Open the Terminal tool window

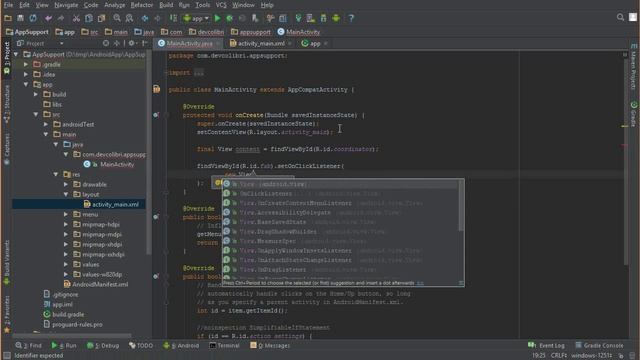pos(224,345)
